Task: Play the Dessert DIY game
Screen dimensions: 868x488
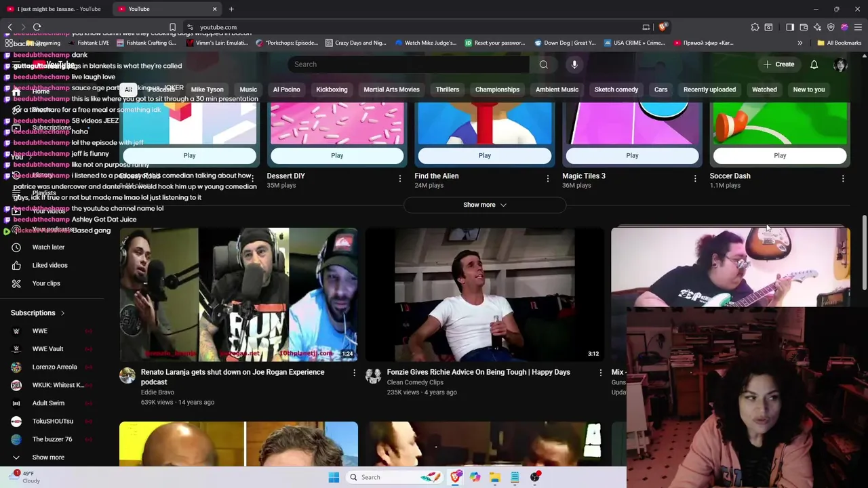Action: [337, 155]
